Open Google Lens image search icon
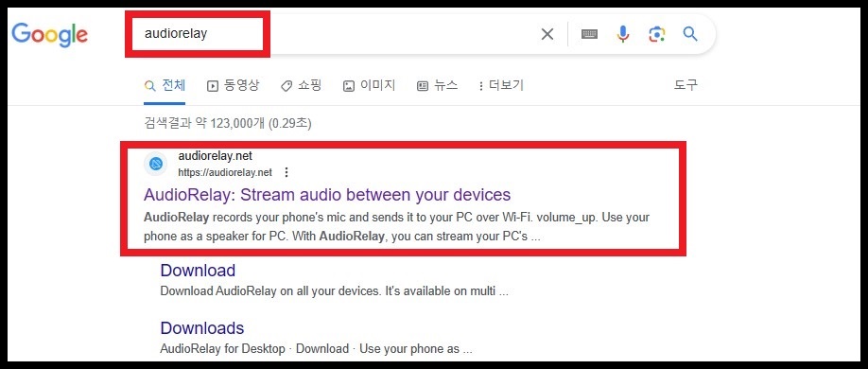The width and height of the screenshot is (868, 369). tap(656, 34)
